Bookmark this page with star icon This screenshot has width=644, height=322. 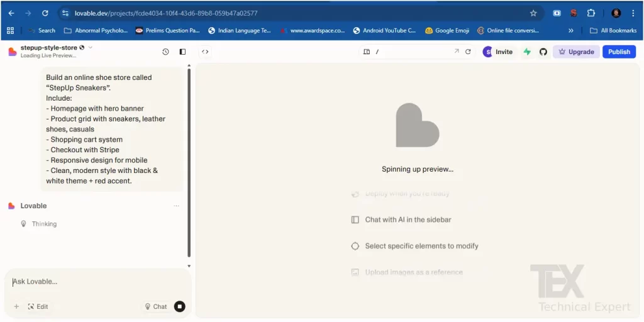(x=533, y=13)
